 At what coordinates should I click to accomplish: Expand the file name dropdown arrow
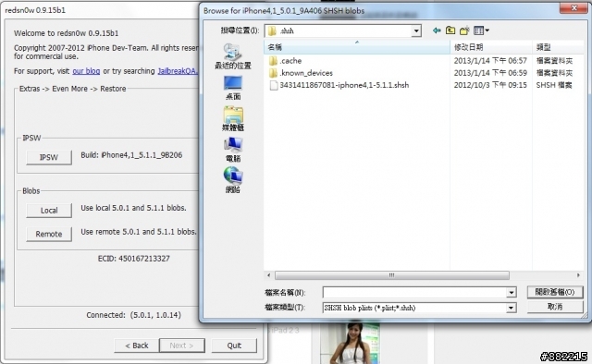pyautogui.click(x=512, y=292)
